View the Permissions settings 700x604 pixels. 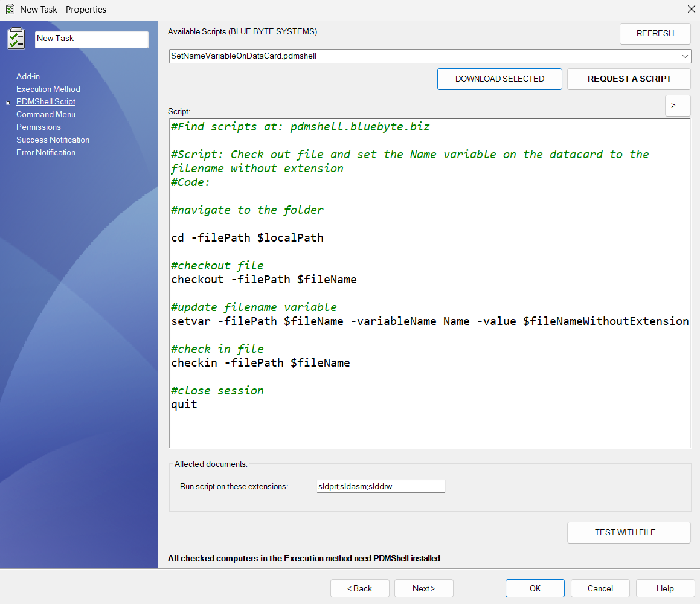coord(38,127)
